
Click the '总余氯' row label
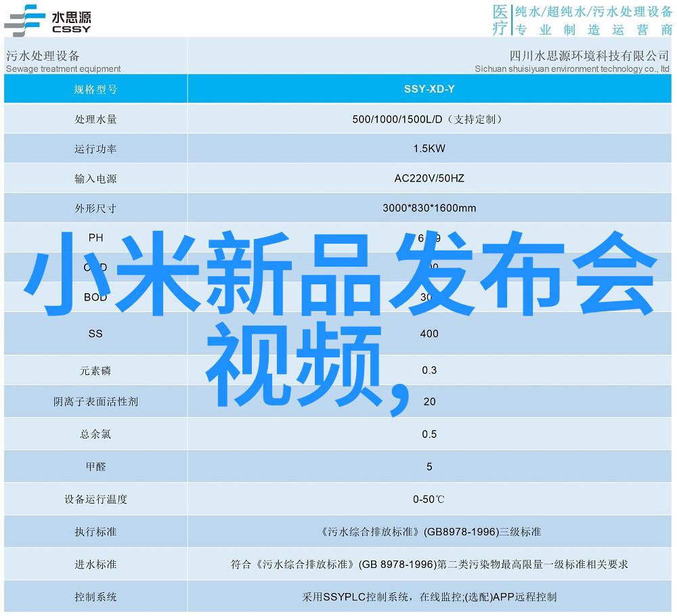click(x=95, y=435)
